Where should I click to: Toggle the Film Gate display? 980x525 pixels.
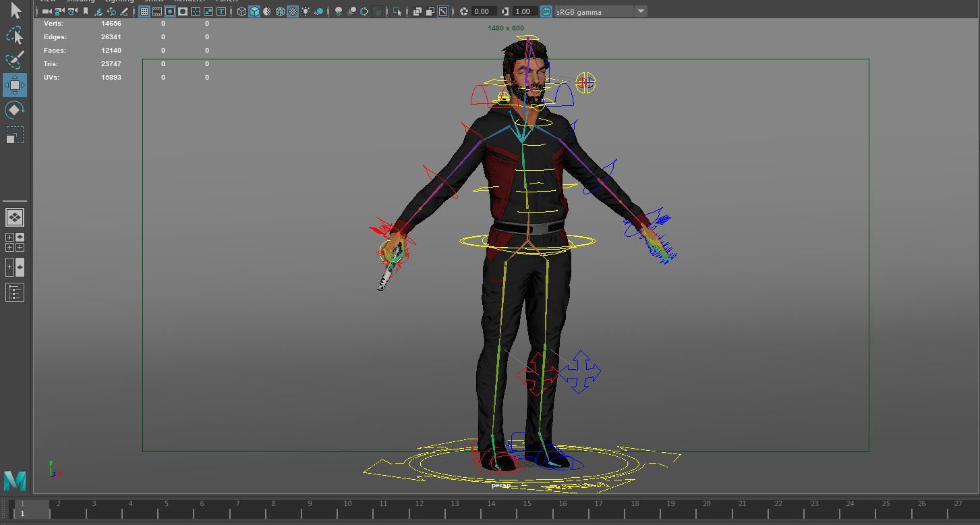[x=157, y=11]
